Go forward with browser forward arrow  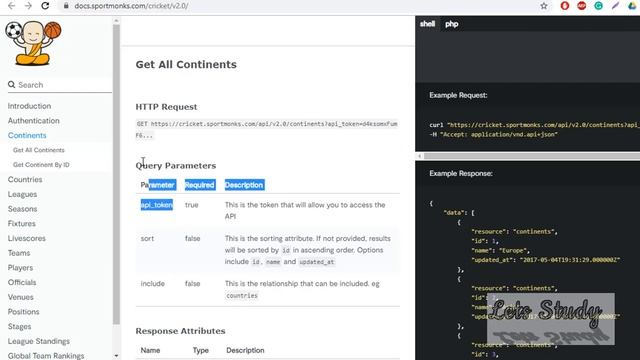(28, 6)
